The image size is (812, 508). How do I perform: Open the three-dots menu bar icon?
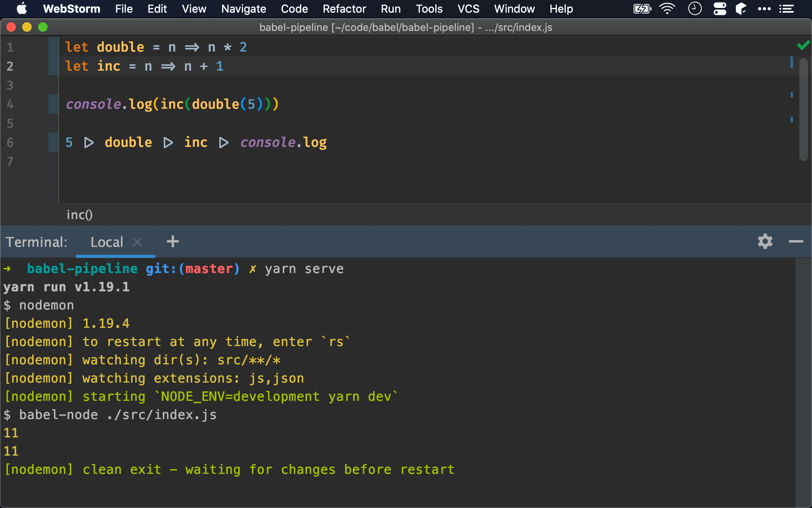764,9
